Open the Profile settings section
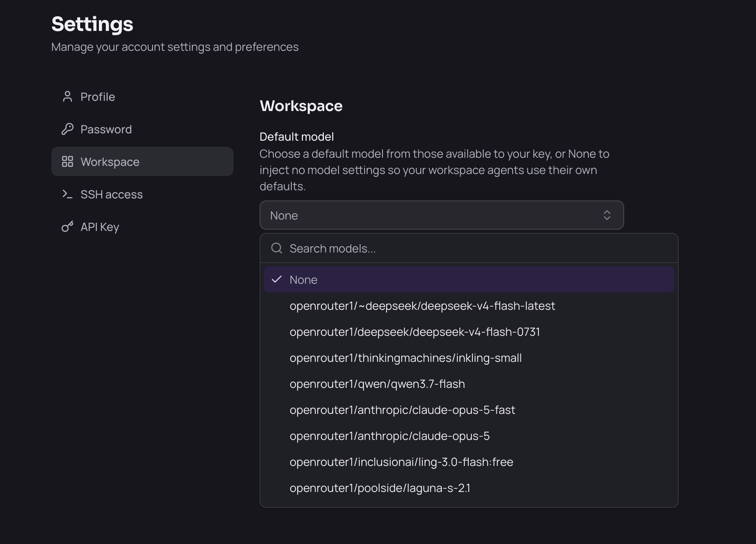Screen dimensions: 756x544 coord(142,97)
